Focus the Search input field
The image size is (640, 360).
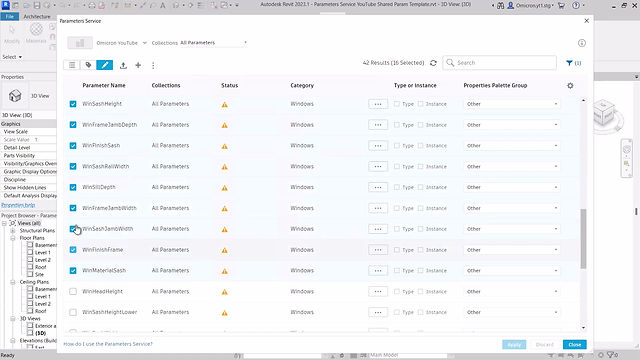pyautogui.click(x=500, y=63)
